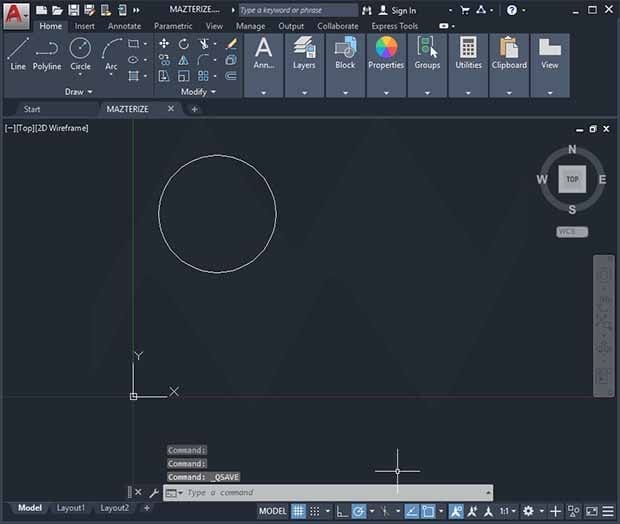Click Sign In link
Viewport: 620px width, 524px height.
(397, 11)
